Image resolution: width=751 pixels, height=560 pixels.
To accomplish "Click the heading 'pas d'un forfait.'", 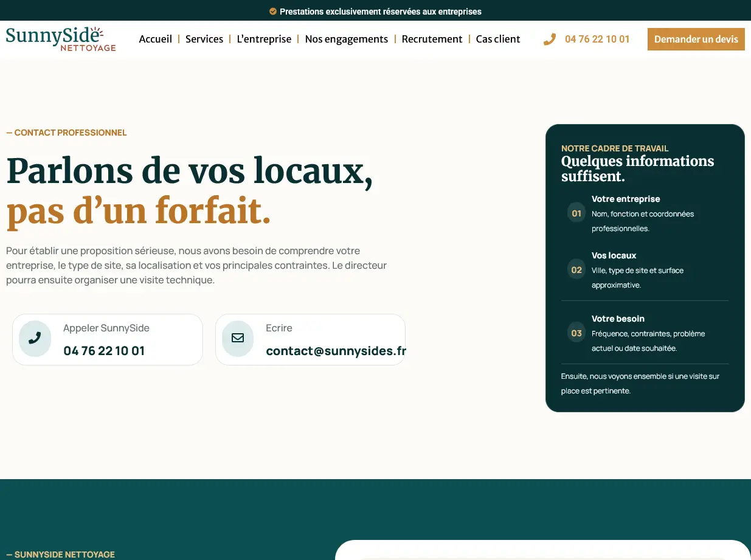I will click(139, 211).
